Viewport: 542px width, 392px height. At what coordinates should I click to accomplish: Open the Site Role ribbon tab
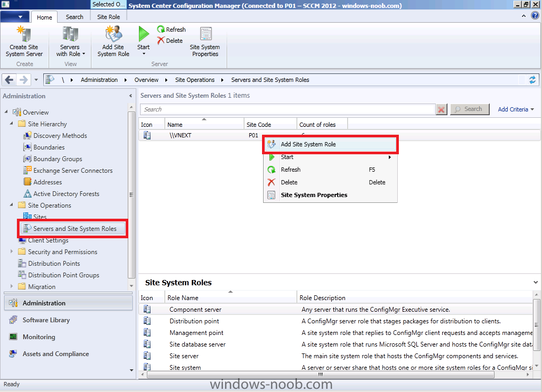pos(108,17)
